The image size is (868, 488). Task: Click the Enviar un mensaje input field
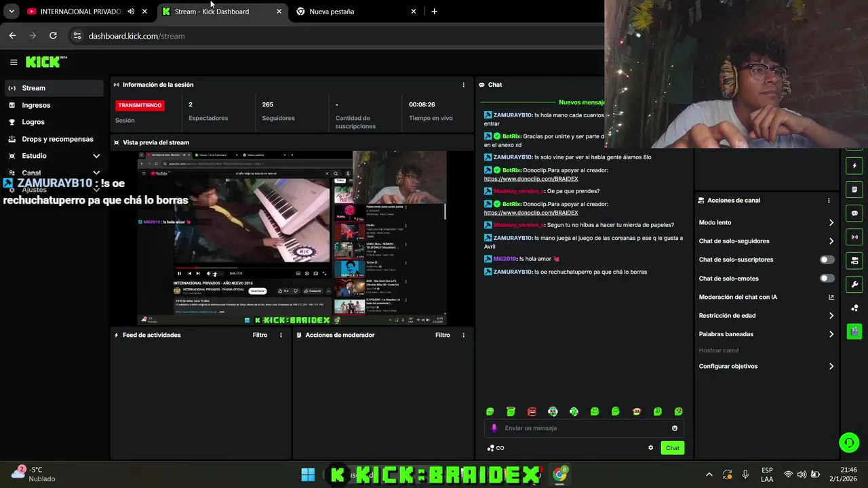click(584, 428)
